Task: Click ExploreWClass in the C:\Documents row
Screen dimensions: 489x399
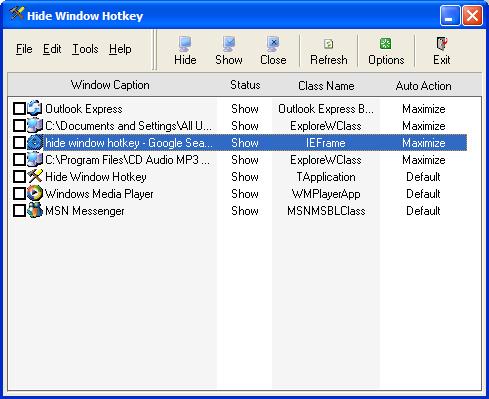Action: click(326, 126)
